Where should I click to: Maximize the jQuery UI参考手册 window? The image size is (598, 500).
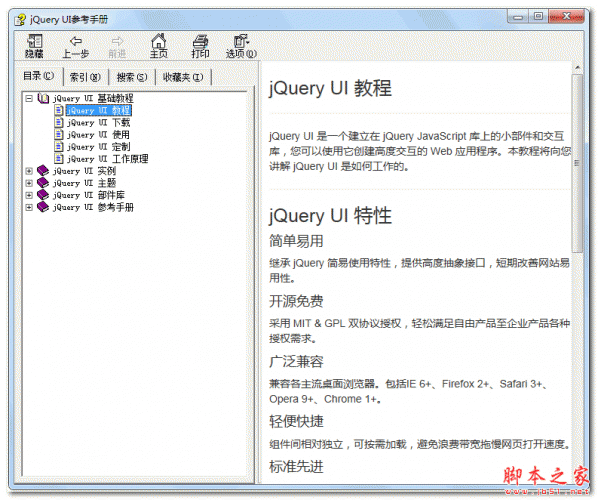click(x=538, y=17)
